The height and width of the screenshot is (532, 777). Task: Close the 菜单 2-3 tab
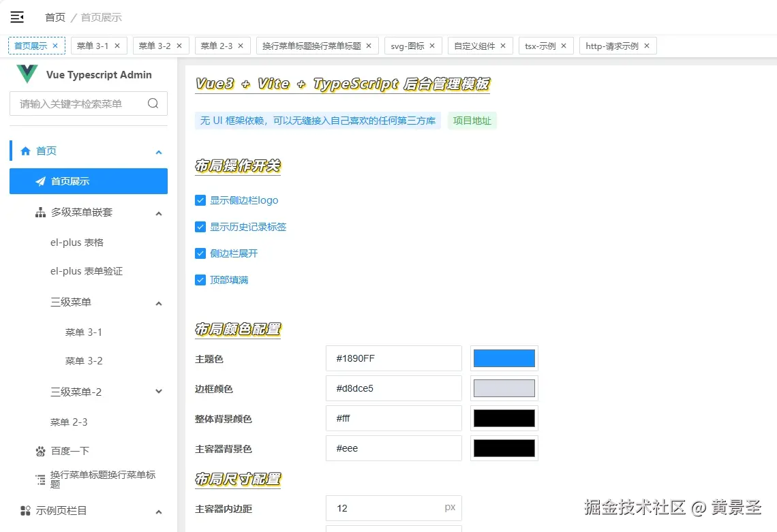coord(241,46)
